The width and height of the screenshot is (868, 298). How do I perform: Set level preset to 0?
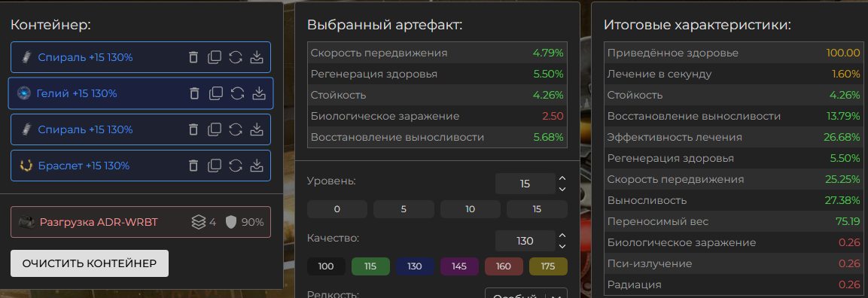tap(337, 209)
